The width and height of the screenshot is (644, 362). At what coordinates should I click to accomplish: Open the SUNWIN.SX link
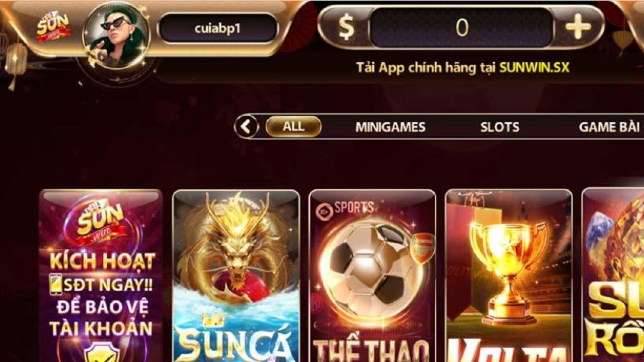point(534,68)
